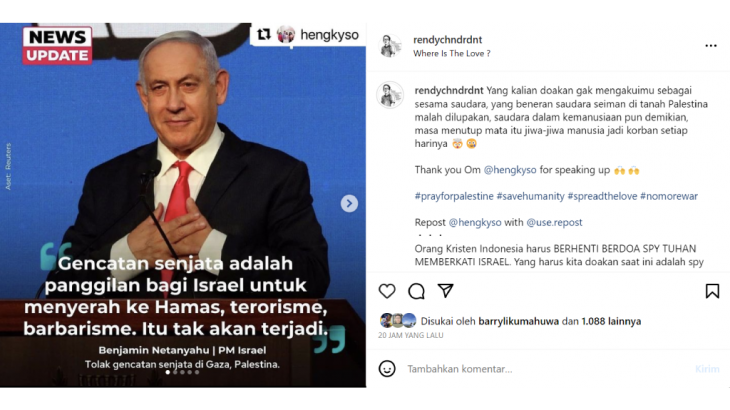View likes from 1.088 lainnya
The height and width of the screenshot is (410, 730).
click(611, 321)
